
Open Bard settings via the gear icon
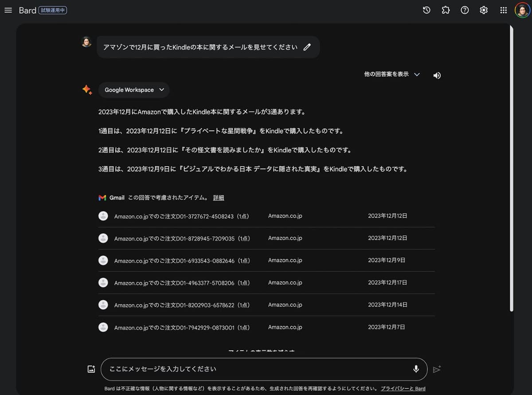click(484, 10)
